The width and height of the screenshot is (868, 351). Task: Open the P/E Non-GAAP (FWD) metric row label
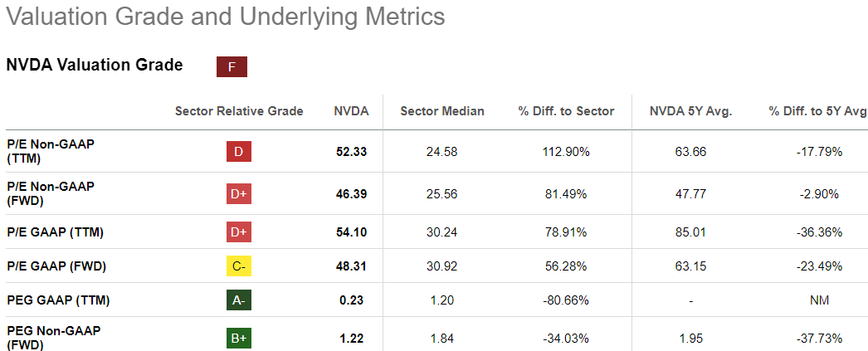click(x=51, y=193)
